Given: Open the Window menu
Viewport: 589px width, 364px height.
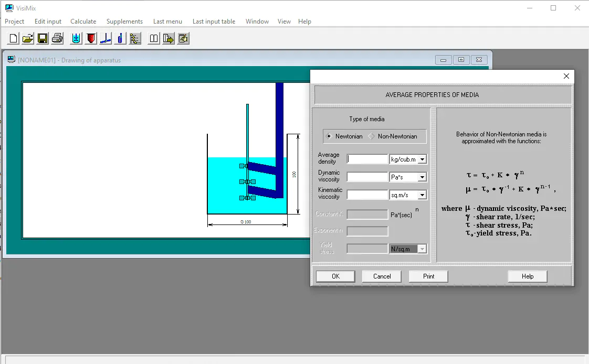Looking at the screenshot, I should tap(257, 22).
